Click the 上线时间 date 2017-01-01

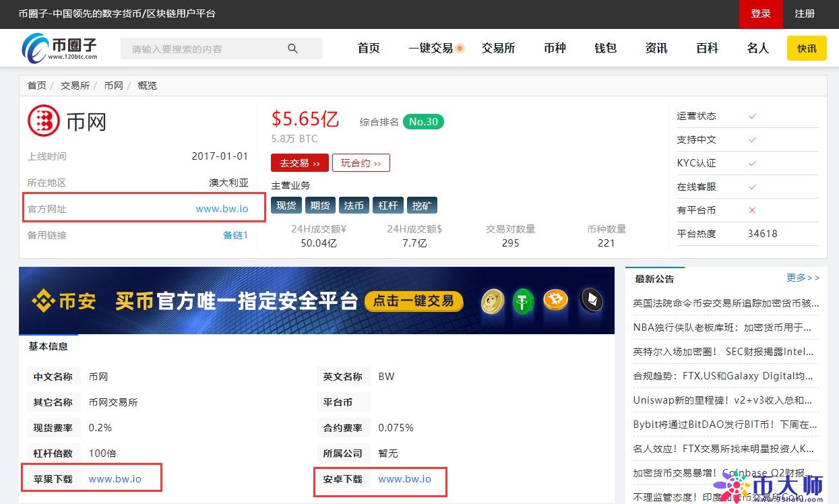[220, 156]
